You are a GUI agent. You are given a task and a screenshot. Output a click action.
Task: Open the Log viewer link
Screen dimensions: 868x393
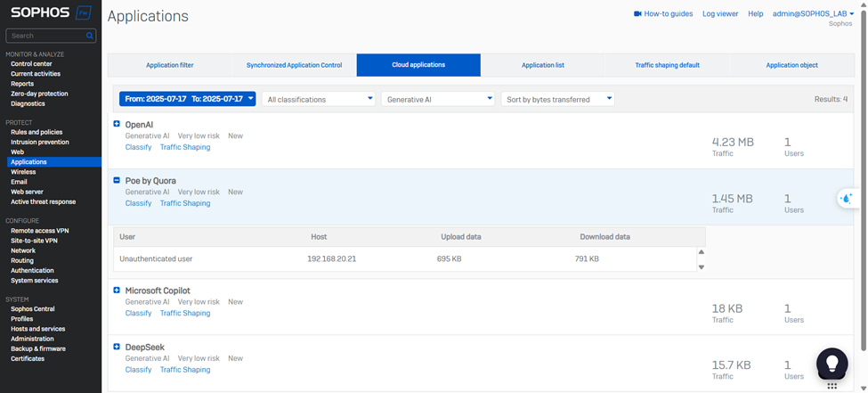click(720, 14)
